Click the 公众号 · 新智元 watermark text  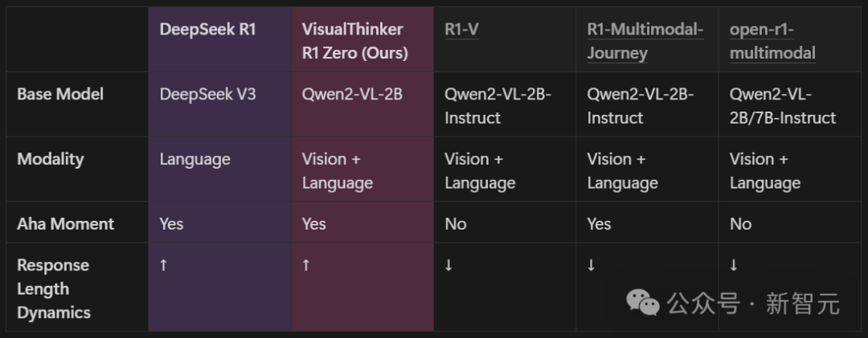[753, 303]
